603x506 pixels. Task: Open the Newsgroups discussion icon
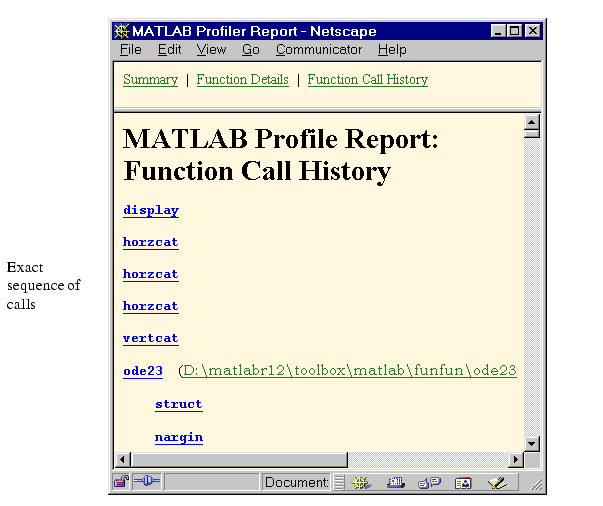[x=429, y=483]
